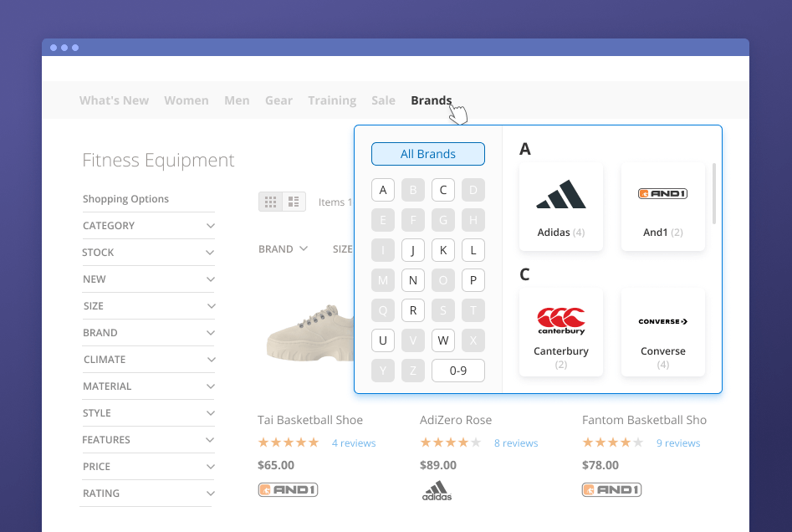Open 8 reviews link for AdiZero Rose
792x532 pixels.
point(516,443)
